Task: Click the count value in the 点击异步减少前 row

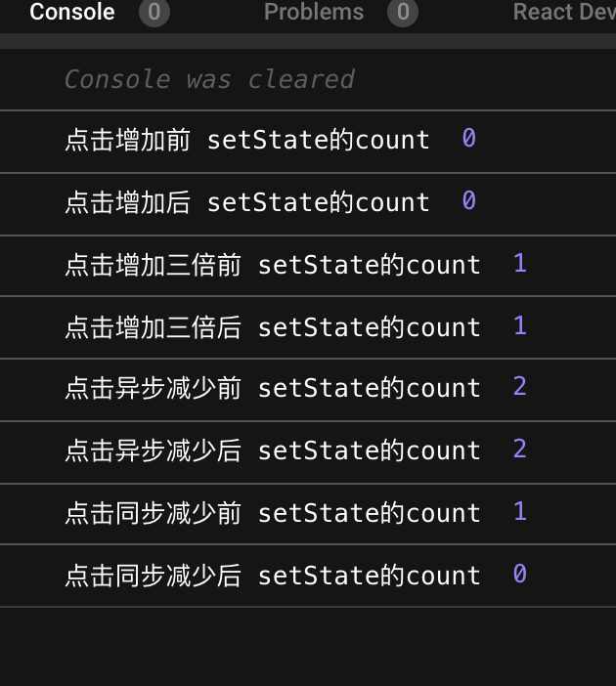Action: coord(520,388)
